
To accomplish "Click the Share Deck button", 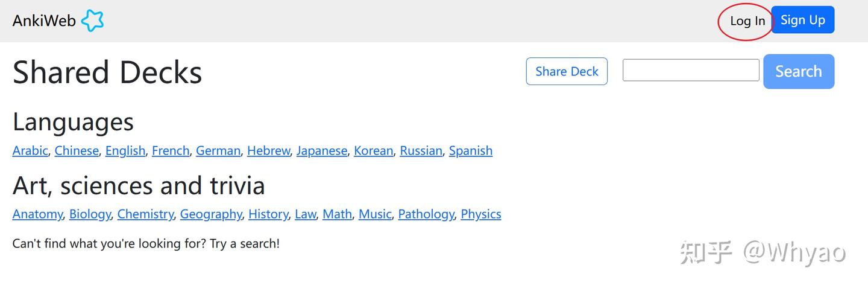I will coord(567,71).
